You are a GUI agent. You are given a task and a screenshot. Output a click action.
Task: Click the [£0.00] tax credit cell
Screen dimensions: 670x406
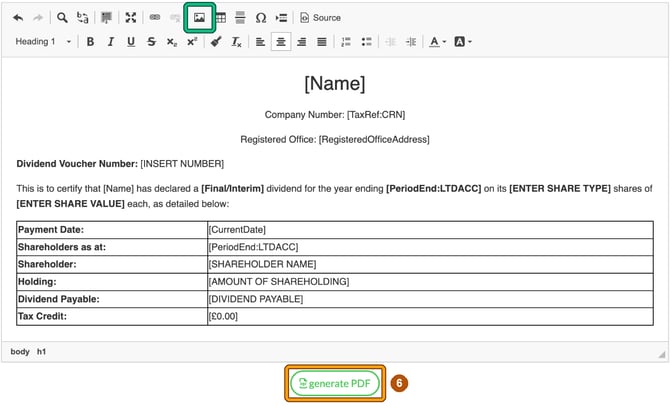point(430,317)
